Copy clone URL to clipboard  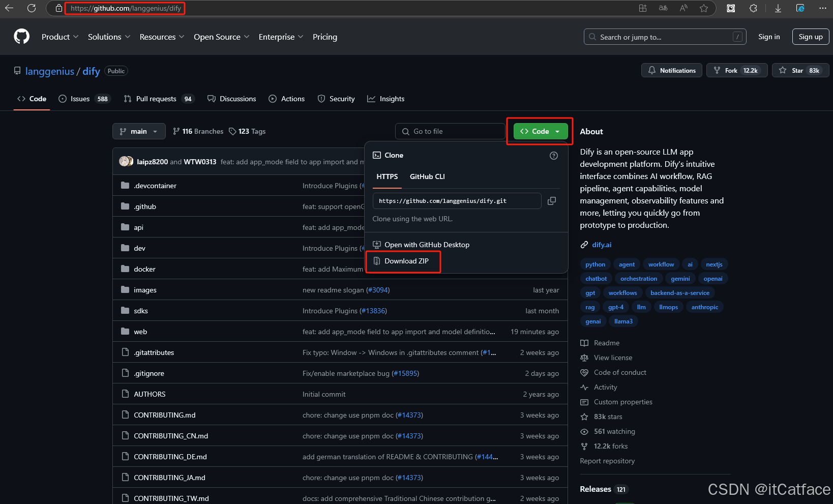(552, 201)
